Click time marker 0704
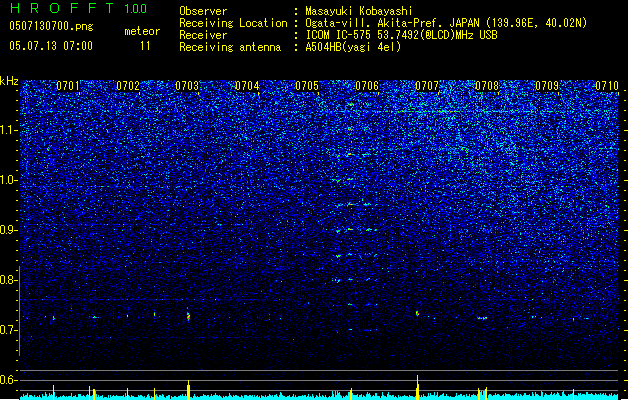The height and width of the screenshot is (400, 629). tap(247, 86)
